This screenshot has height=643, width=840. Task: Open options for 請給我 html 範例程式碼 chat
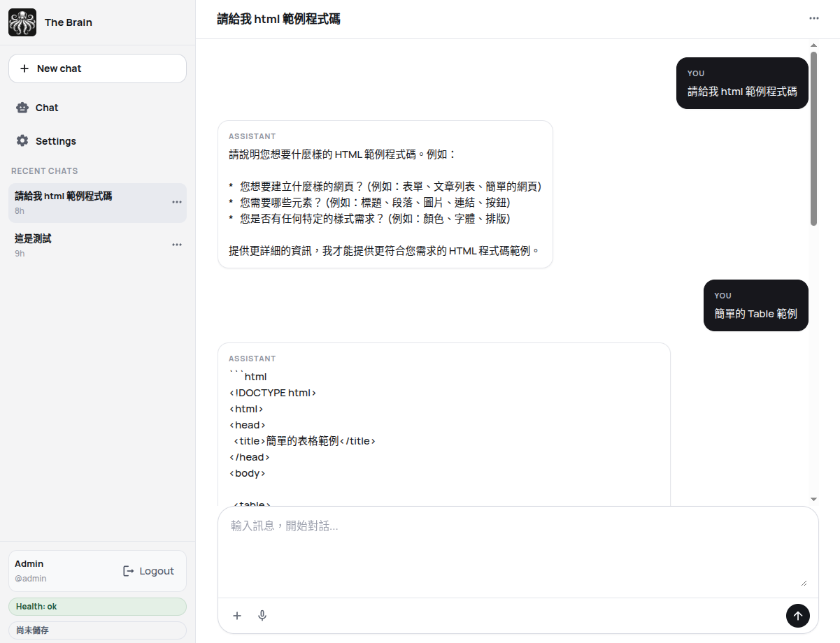(177, 202)
